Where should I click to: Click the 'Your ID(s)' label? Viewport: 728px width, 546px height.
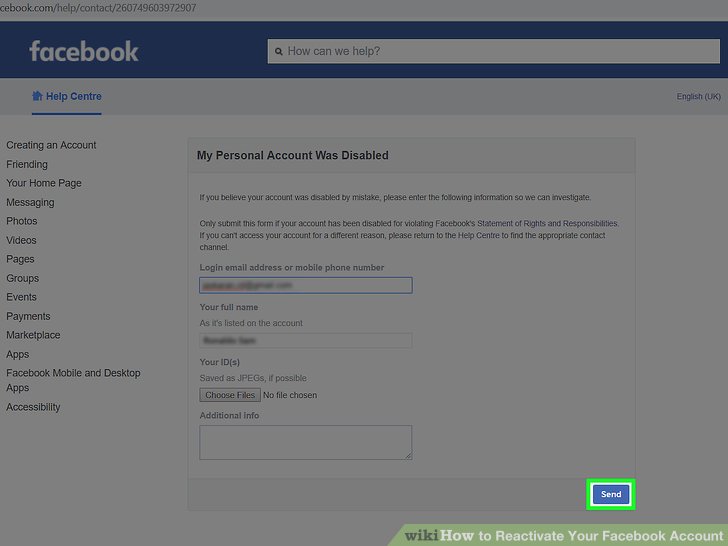tap(220, 362)
